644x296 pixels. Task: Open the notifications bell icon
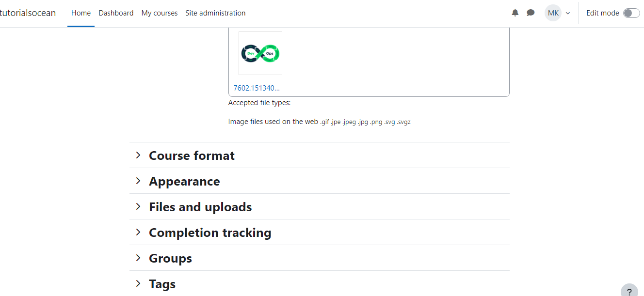515,13
